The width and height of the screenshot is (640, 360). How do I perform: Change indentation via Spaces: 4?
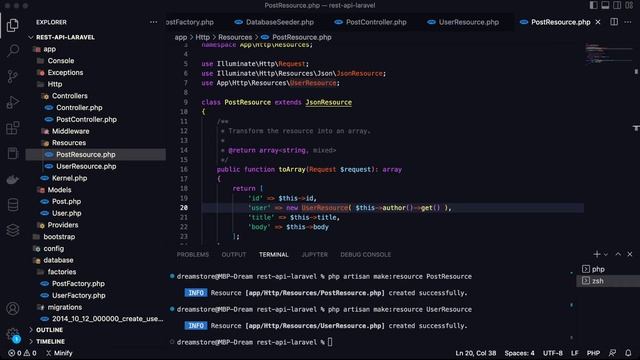(x=519, y=353)
